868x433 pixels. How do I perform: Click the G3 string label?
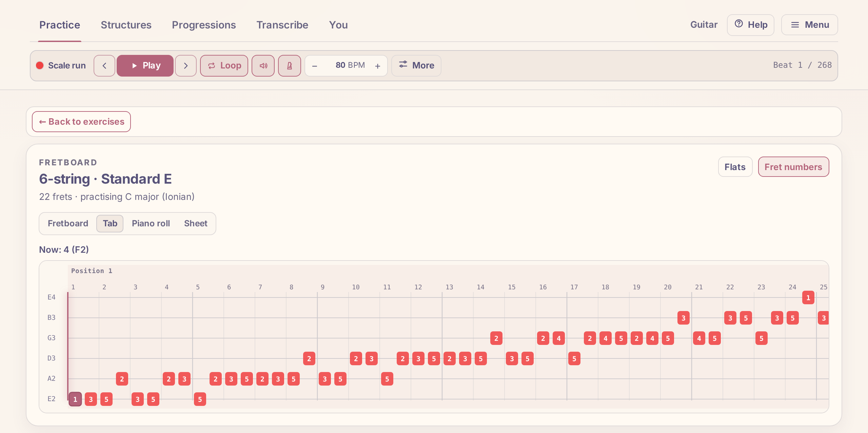(x=52, y=338)
